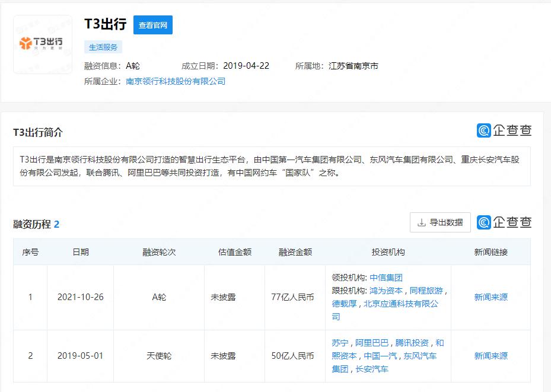Select the date cell 2019-05-01
Screen dimensions: 551x392
(81, 356)
